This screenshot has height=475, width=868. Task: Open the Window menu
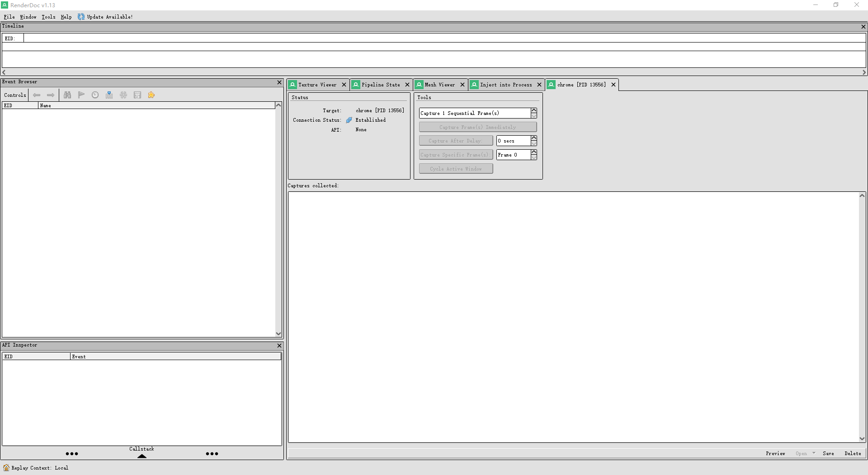[28, 17]
